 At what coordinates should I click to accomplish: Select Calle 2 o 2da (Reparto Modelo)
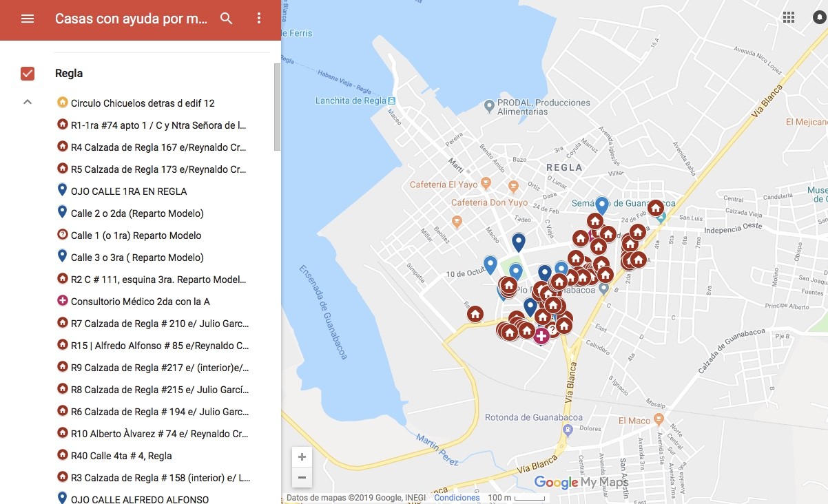click(x=137, y=213)
